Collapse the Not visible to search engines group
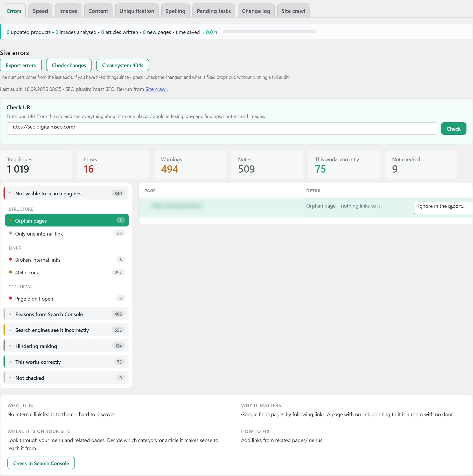The image size is (473, 476). click(x=66, y=193)
